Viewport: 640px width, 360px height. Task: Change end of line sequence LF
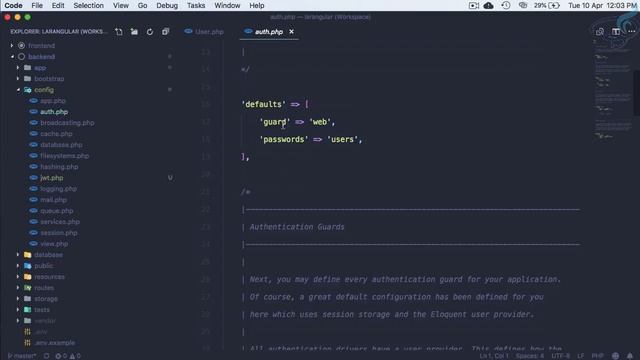(580, 356)
